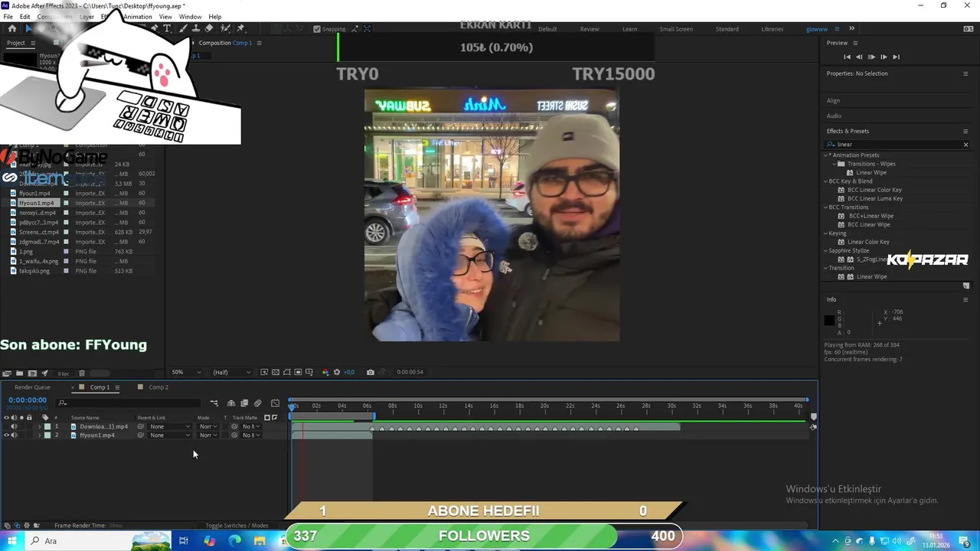Mute audio of Downloa...1).mp4 layer
Viewport: 980px width, 551px height.
[14, 426]
